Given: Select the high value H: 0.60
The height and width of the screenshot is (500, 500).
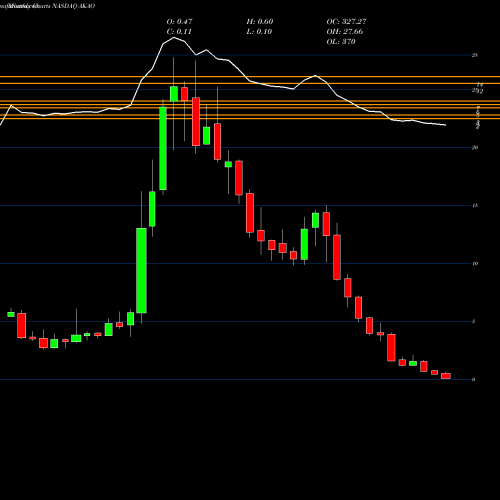Looking at the screenshot, I should click(x=260, y=22).
